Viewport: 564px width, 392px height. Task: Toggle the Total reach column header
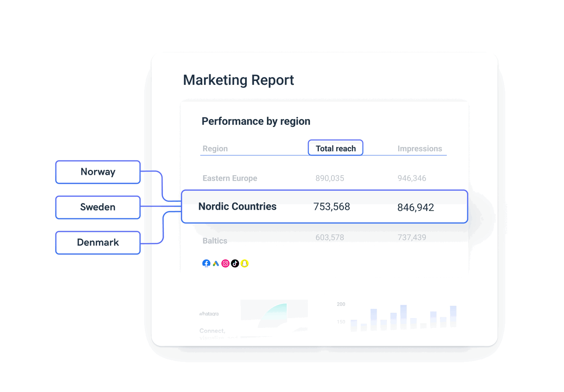pos(335,148)
